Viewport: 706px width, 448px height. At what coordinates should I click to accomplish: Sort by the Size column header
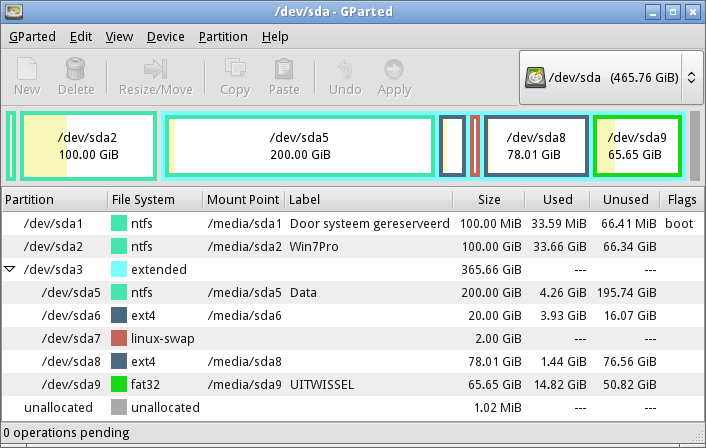point(489,200)
